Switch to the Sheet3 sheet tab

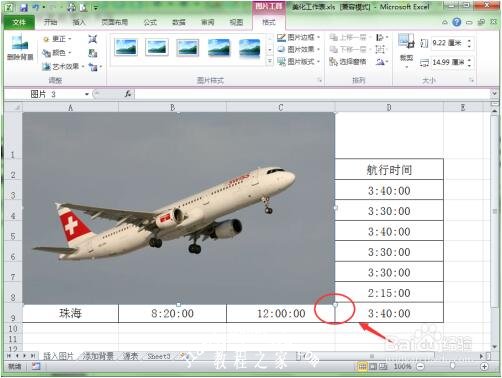click(x=159, y=356)
